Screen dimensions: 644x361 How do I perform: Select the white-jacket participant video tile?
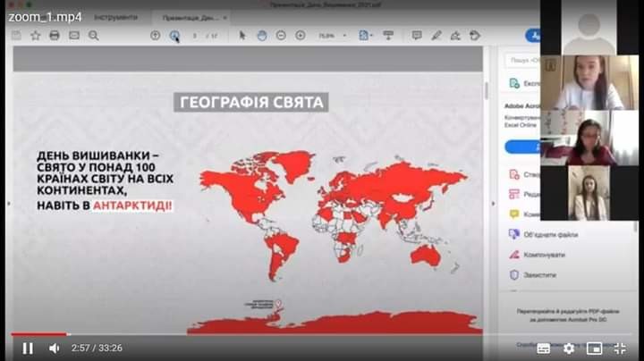589,193
